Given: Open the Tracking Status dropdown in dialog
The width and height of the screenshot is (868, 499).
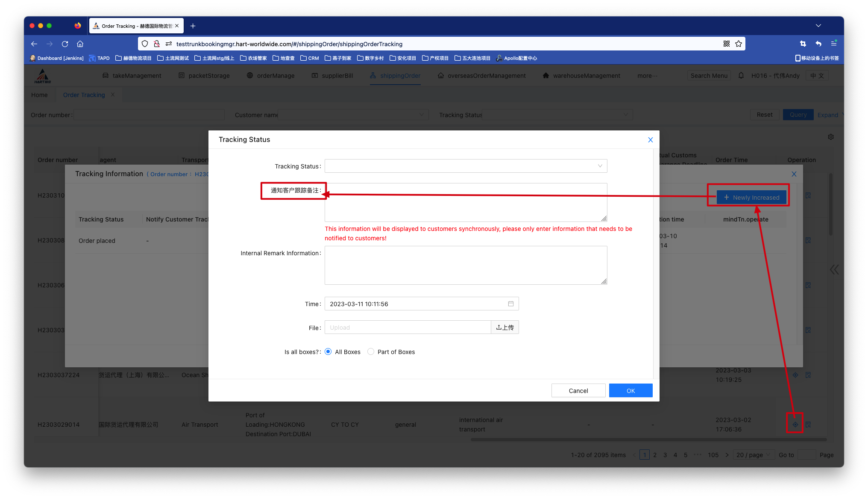Looking at the screenshot, I should coord(466,166).
